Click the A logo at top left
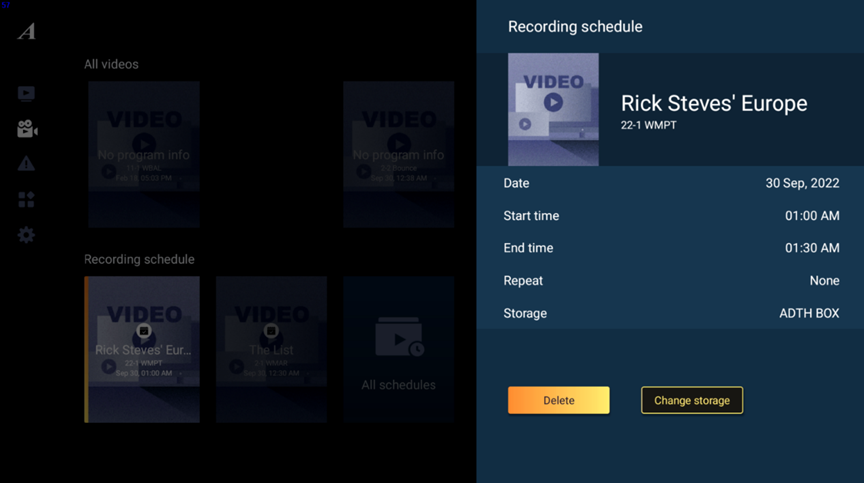This screenshot has height=483, width=864. tap(26, 31)
